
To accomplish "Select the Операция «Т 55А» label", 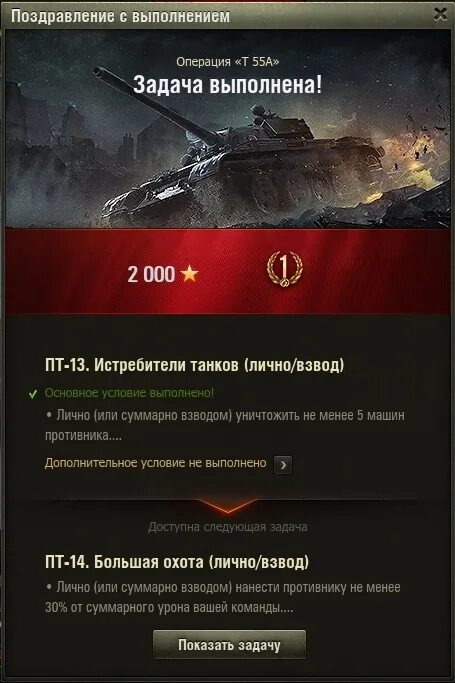I will pos(228,62).
